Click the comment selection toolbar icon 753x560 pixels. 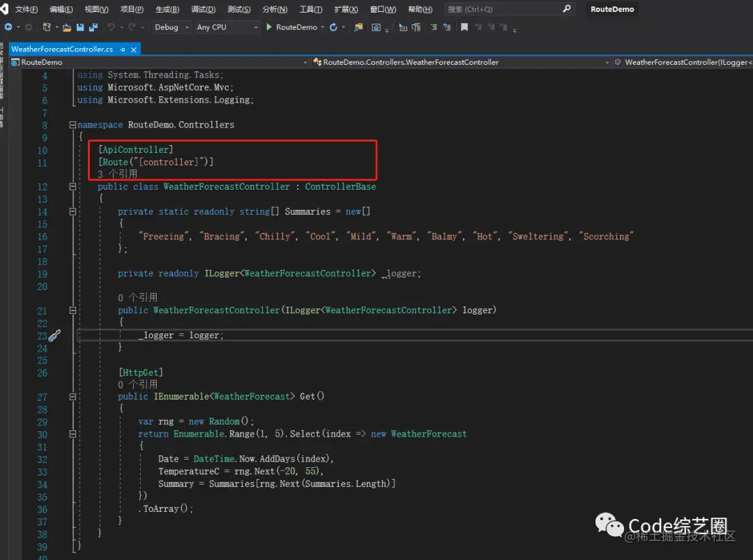pyautogui.click(x=434, y=27)
